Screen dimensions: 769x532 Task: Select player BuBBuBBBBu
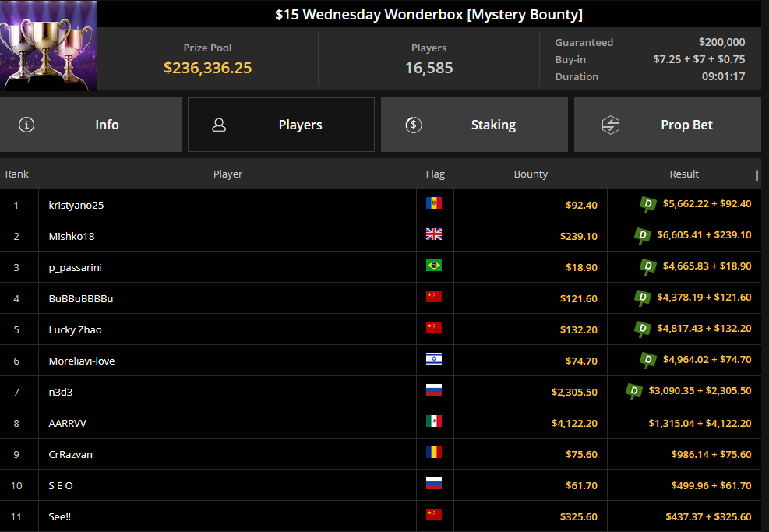pyautogui.click(x=81, y=298)
